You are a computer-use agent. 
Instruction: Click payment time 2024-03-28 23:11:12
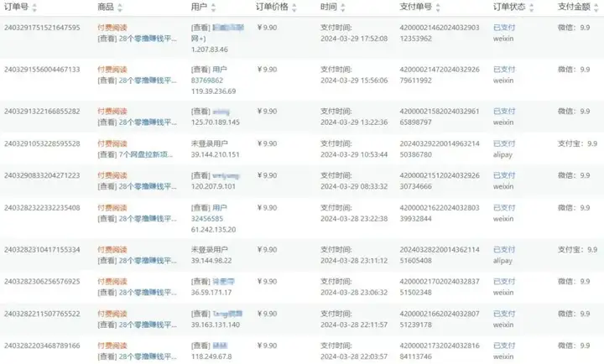pyautogui.click(x=354, y=260)
